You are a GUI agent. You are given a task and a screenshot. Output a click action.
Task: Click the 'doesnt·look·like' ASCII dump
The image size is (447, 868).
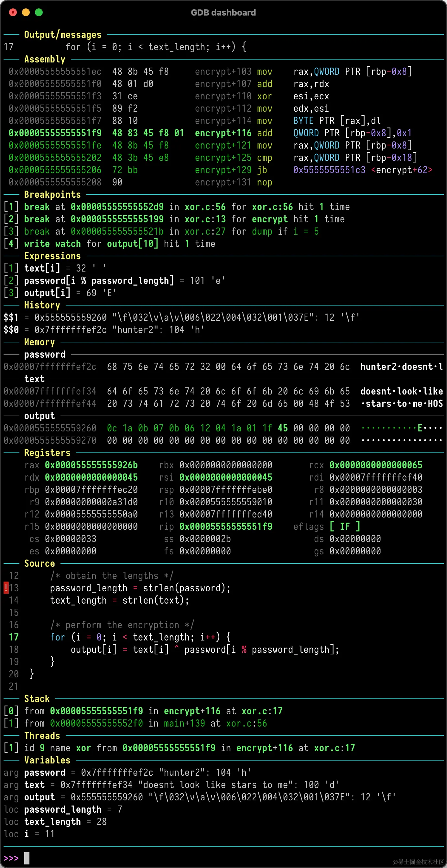pos(402,391)
